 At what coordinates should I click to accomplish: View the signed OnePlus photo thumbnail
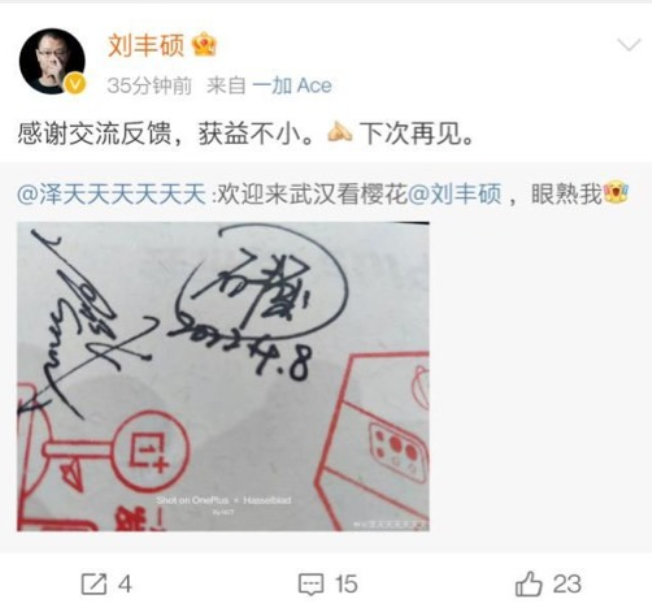click(223, 376)
